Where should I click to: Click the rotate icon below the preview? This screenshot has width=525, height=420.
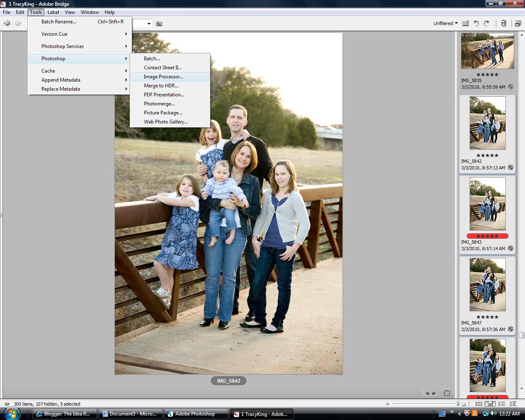pyautogui.click(x=447, y=393)
